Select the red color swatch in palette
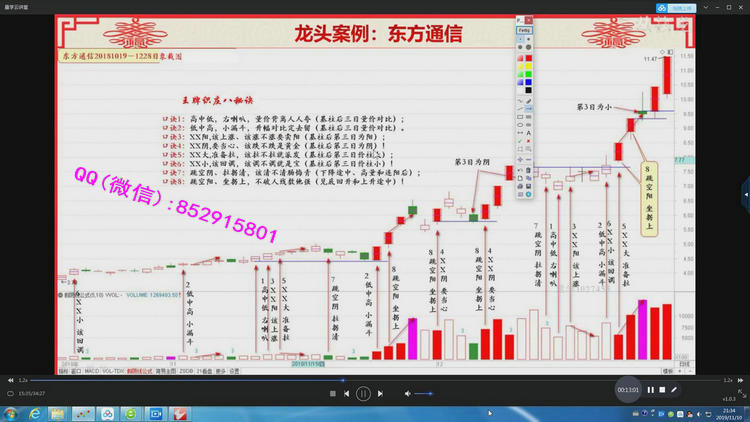 click(x=529, y=59)
